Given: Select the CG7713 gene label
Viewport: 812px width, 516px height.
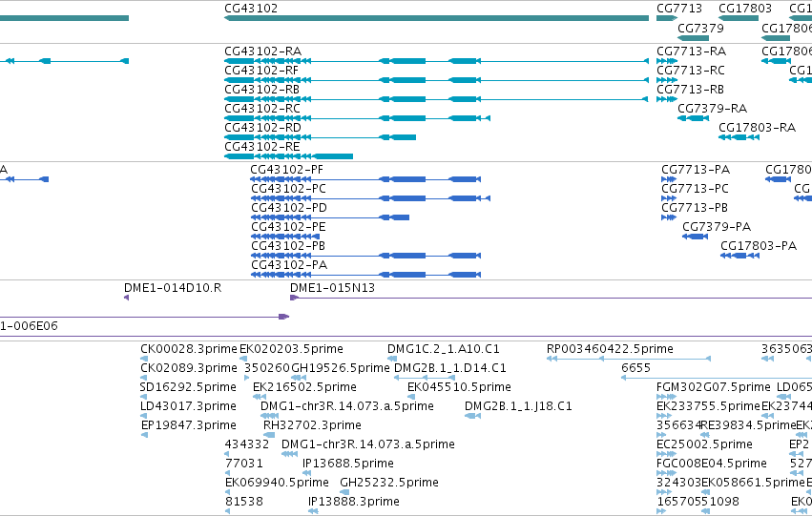Looking at the screenshot, I should (x=679, y=9).
